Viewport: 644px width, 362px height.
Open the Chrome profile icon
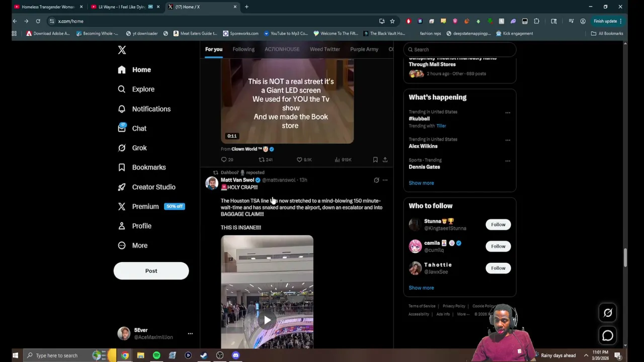click(x=583, y=21)
